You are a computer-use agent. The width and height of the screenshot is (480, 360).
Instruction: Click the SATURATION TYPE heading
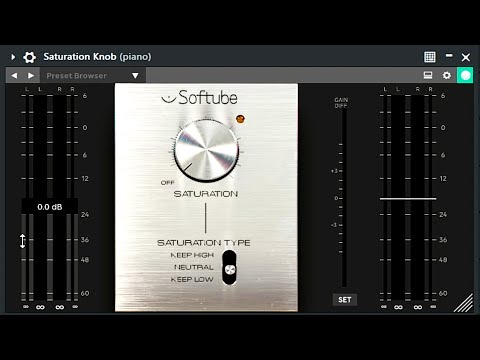click(x=204, y=243)
